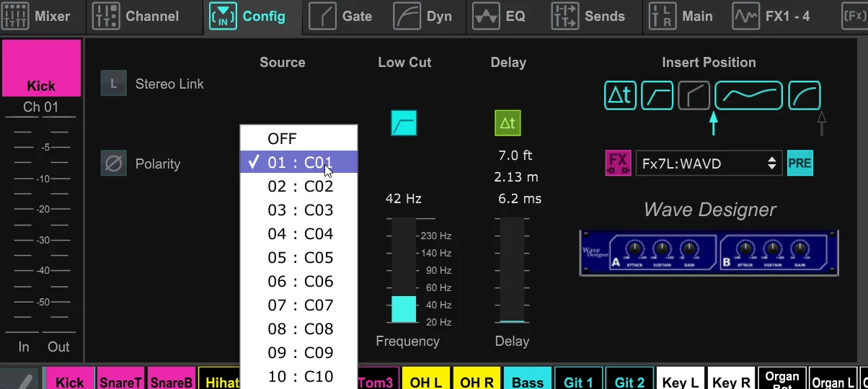This screenshot has height=389, width=868.
Task: Select OFF in the source list
Action: pyautogui.click(x=298, y=138)
